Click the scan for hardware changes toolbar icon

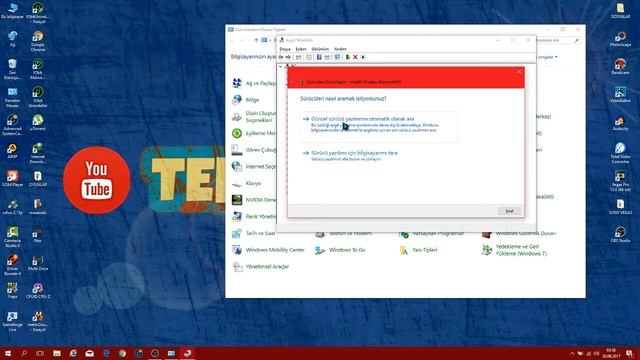337,57
